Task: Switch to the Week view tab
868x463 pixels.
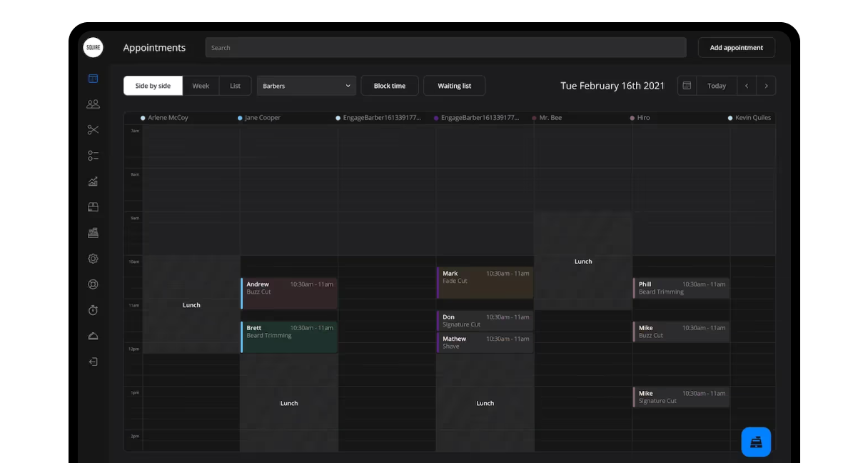Action: point(201,86)
